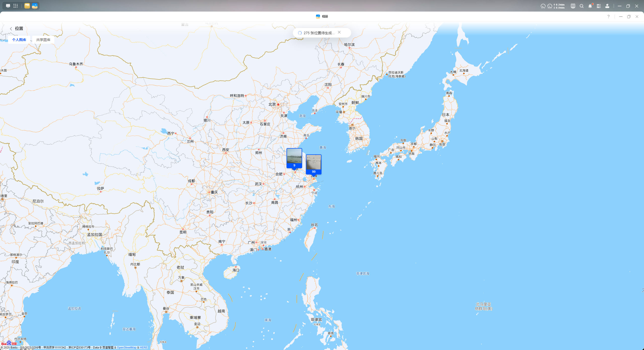The height and width of the screenshot is (350, 644).
Task: Open notifications bell
Action: tap(590, 6)
